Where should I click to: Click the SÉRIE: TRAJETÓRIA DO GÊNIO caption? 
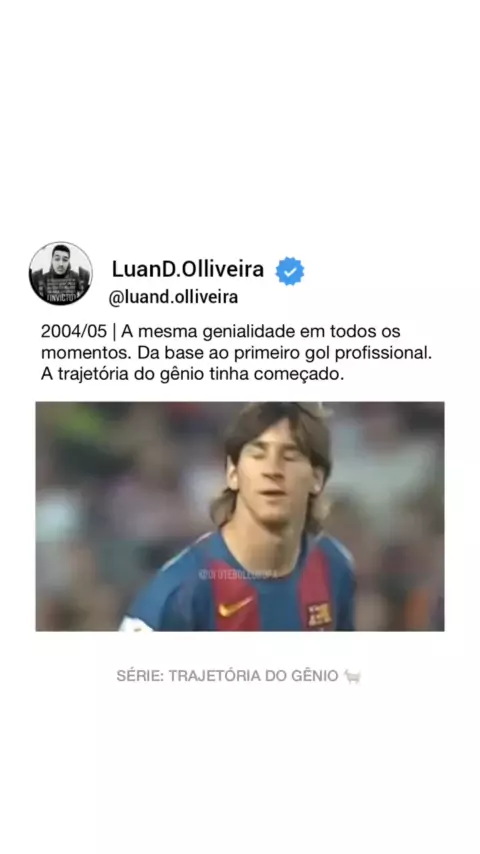click(227, 676)
